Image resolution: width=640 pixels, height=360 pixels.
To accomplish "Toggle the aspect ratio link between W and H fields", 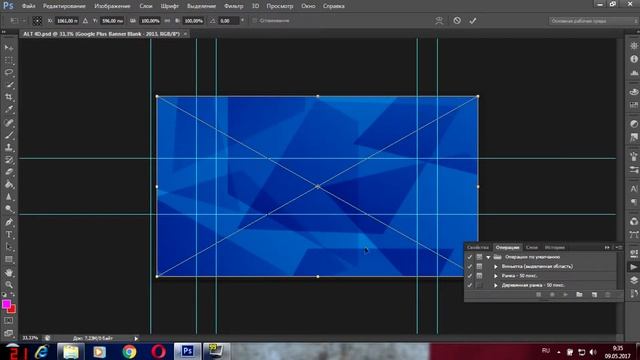I will (x=167, y=20).
